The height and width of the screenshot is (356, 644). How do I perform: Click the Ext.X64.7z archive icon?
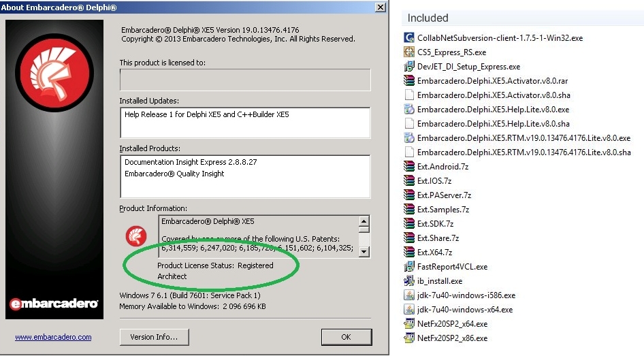409,252
